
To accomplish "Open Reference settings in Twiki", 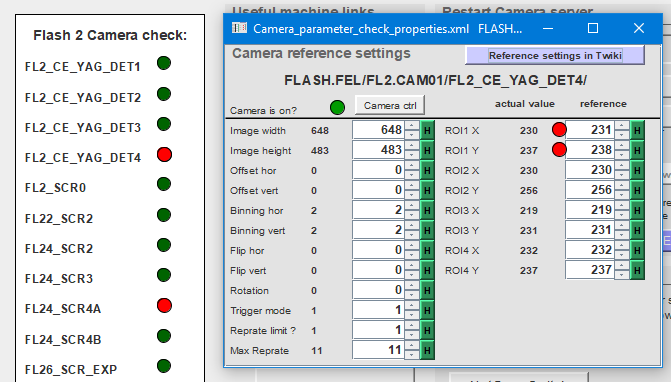I will (555, 56).
